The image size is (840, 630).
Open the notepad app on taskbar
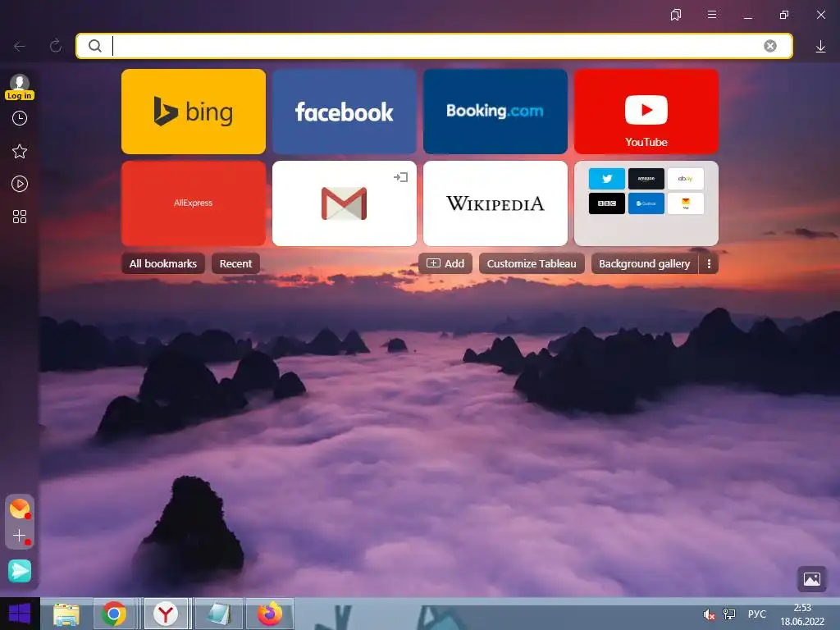click(218, 614)
